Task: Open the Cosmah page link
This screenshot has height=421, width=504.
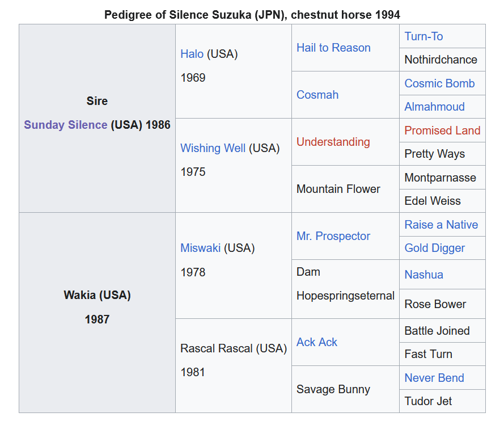Action: pos(317,95)
